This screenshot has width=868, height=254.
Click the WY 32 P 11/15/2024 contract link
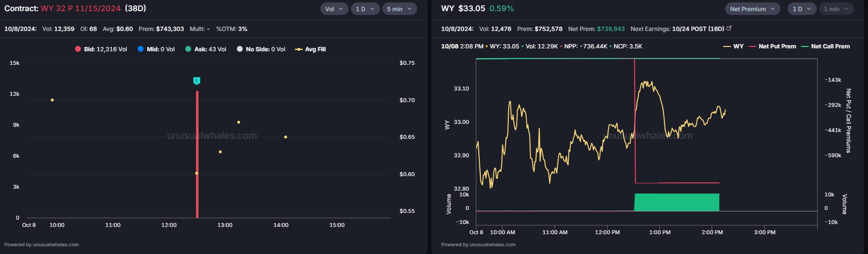81,8
